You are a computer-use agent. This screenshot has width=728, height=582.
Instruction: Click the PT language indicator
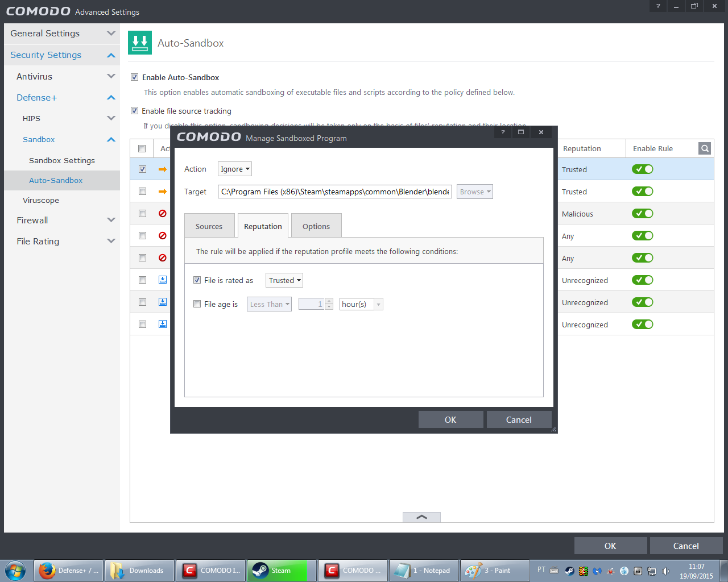coord(541,569)
